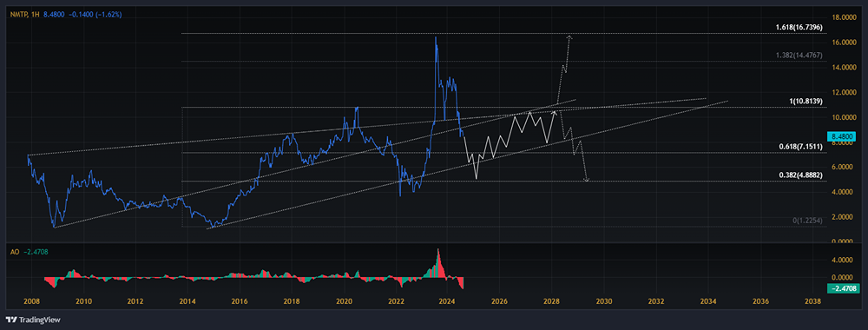Image resolution: width=868 pixels, height=330 pixels.
Task: Select the 1(10.8139) Fibonacci label
Action: click(806, 101)
